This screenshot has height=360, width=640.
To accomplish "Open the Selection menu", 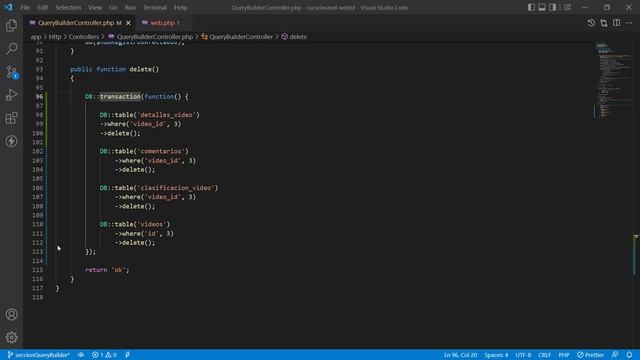I will click(x=68, y=7).
